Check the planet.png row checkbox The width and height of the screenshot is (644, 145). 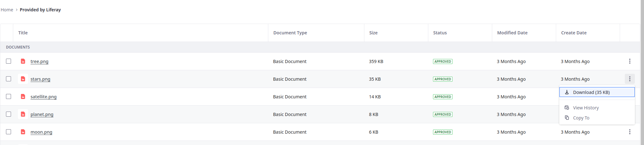tap(9, 114)
